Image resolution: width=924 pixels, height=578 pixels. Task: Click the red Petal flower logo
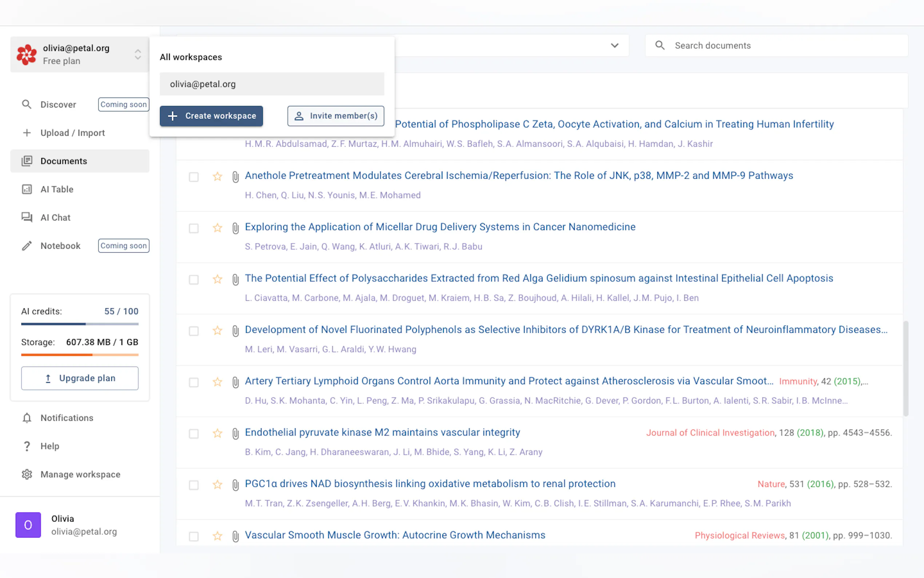click(x=26, y=54)
